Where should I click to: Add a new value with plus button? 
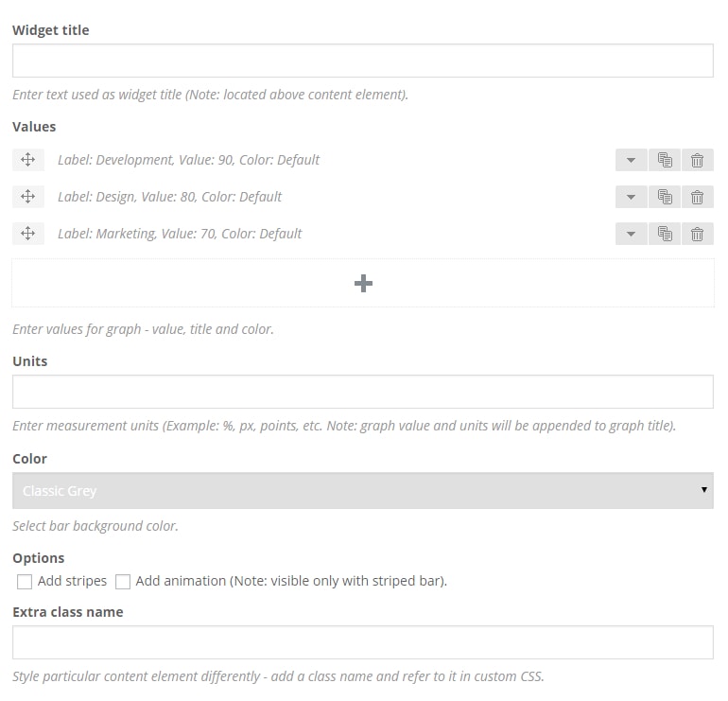[362, 283]
